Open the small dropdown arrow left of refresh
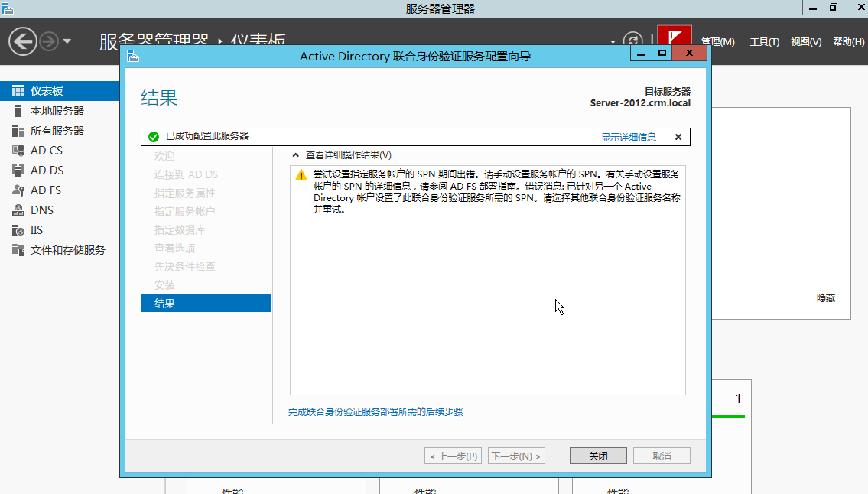The width and height of the screenshot is (868, 494). 613,41
